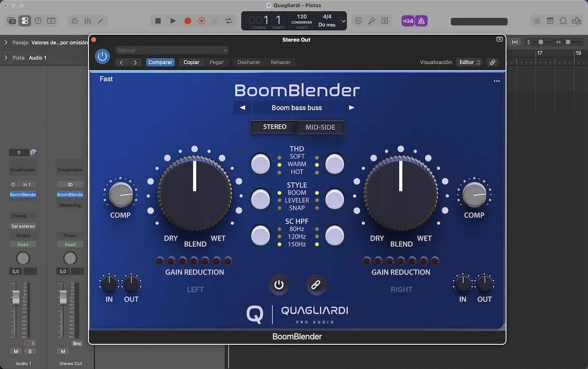Click the Comparar button
588x369 pixels.
[x=160, y=63]
